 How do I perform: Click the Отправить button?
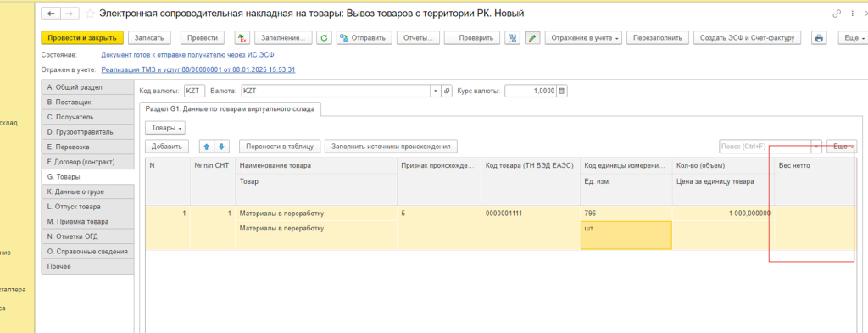point(364,37)
